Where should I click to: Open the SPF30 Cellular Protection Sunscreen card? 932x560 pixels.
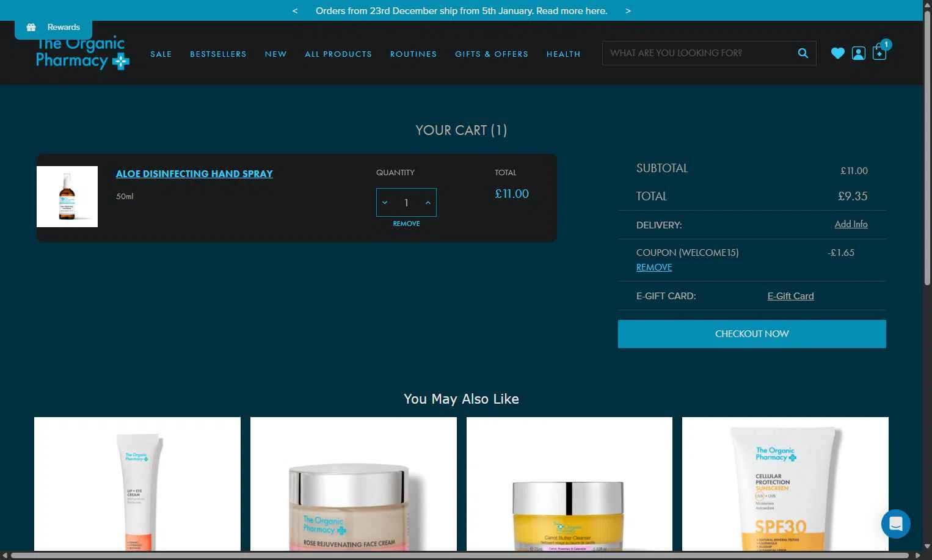pos(785,484)
